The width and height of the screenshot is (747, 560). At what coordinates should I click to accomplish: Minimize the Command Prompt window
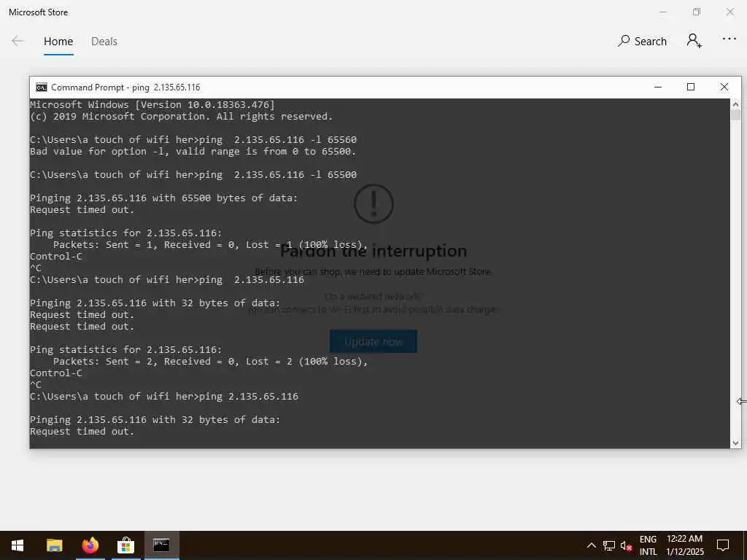pos(658,87)
